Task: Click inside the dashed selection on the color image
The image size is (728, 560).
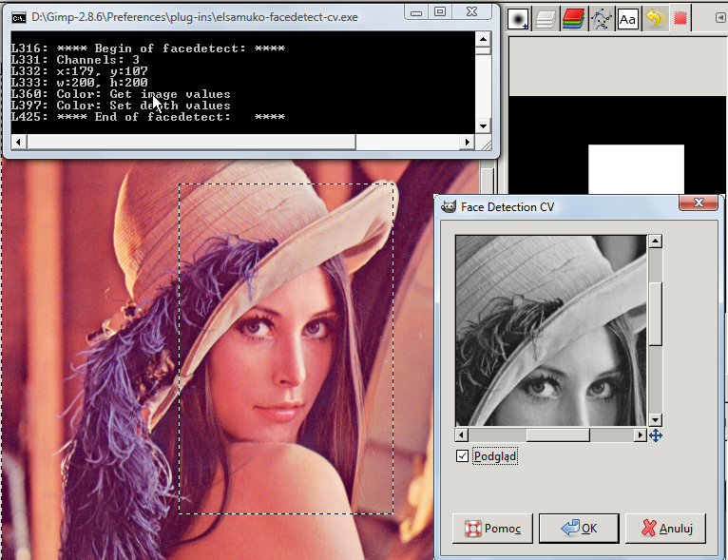Action: (286, 348)
